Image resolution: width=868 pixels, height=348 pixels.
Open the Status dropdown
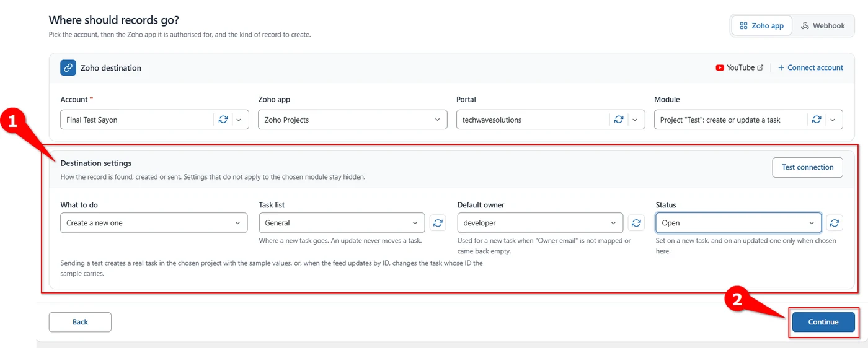[x=738, y=223]
